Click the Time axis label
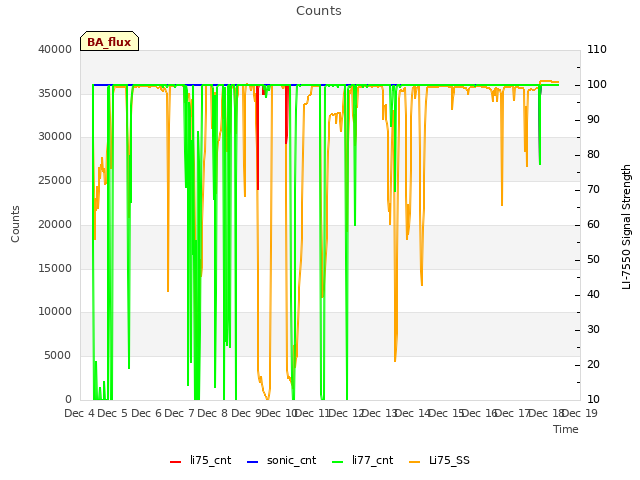The height and width of the screenshot is (480, 640). [x=566, y=429]
